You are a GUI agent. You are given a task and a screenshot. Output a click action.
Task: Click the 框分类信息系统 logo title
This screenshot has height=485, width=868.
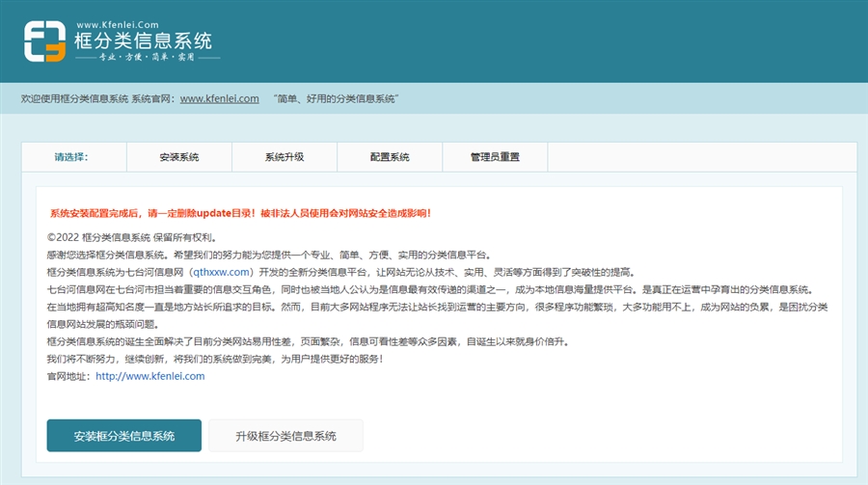coord(143,41)
